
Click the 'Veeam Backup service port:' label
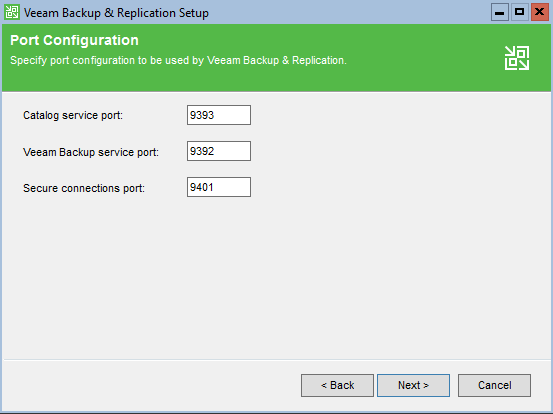pyautogui.click(x=91, y=152)
